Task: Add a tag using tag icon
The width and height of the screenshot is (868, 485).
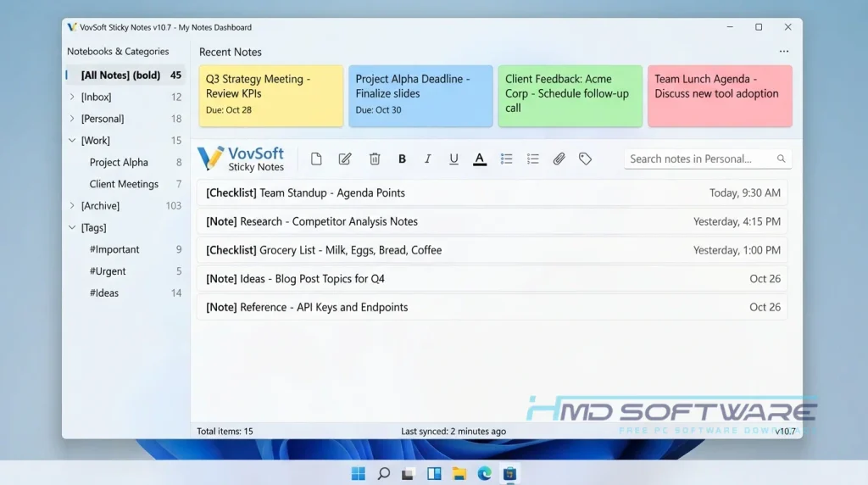Action: click(x=585, y=159)
